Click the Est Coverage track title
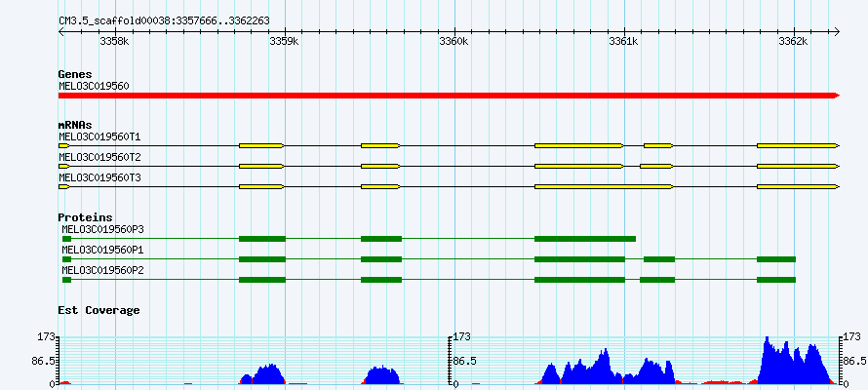Viewport: 868px width, 390px height. pyautogui.click(x=99, y=310)
